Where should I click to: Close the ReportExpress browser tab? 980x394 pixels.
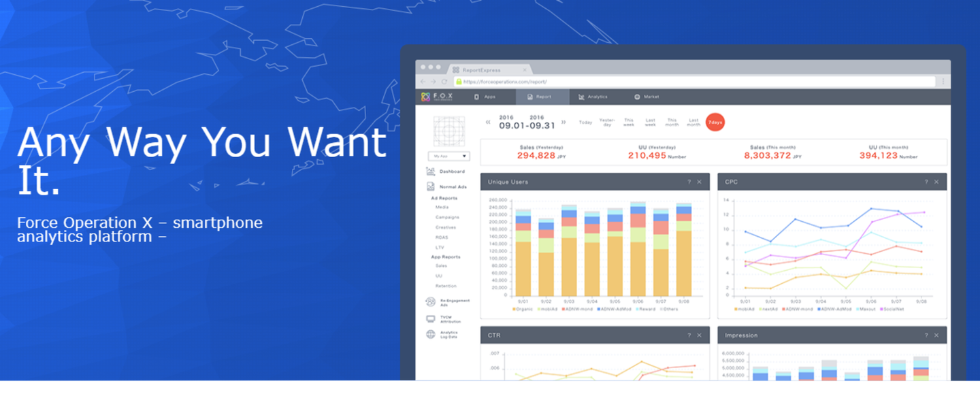[525, 69]
